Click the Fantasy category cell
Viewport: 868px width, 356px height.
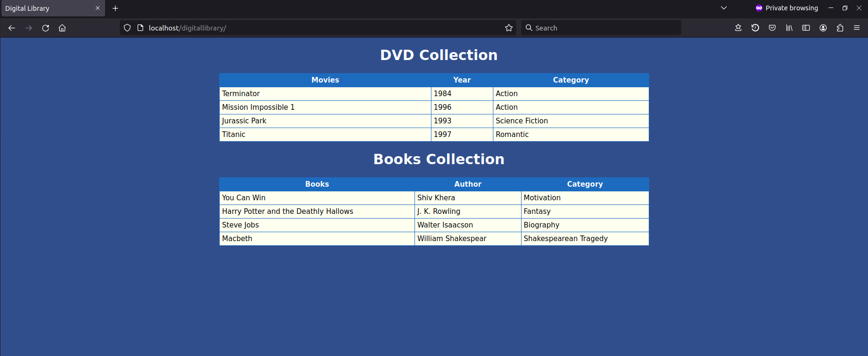click(x=585, y=212)
